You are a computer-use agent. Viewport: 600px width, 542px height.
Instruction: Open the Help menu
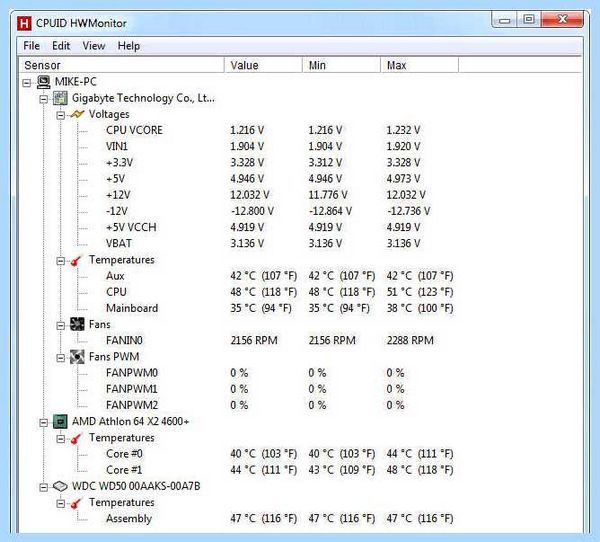[x=129, y=46]
